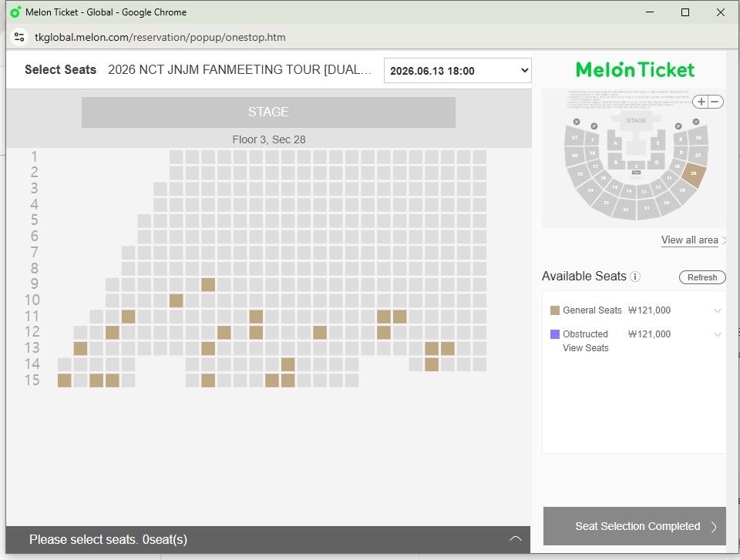740x560 pixels.
Task: Click the 'Please select seats. 0seat(s)' text
Action: pos(108,539)
